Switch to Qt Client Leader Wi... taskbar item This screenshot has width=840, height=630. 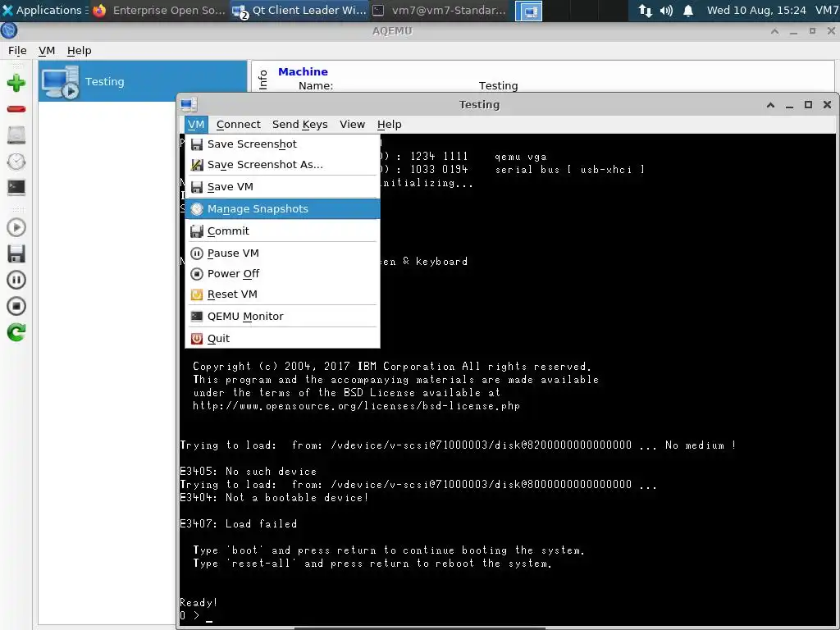299,10
